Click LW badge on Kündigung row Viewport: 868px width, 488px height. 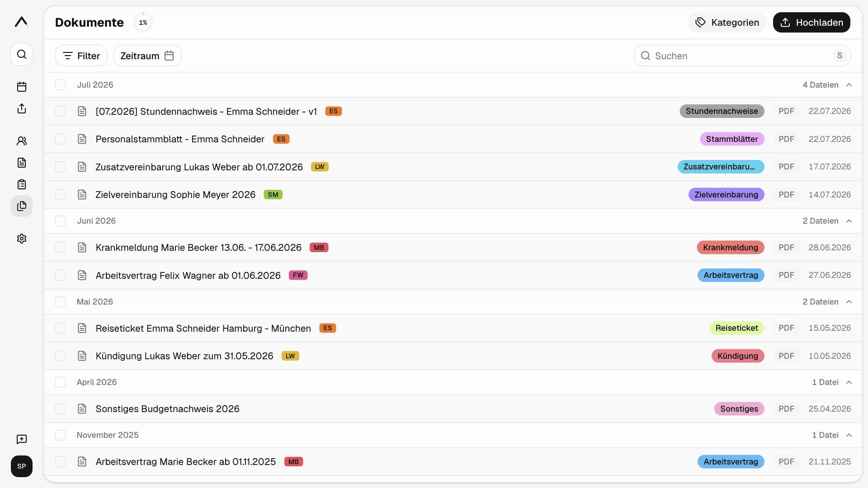(x=290, y=356)
